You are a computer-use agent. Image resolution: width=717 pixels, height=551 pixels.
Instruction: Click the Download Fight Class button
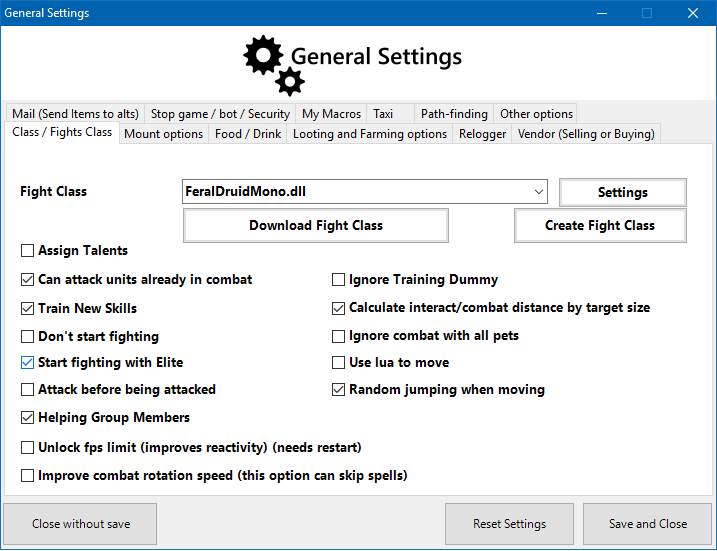click(x=316, y=226)
